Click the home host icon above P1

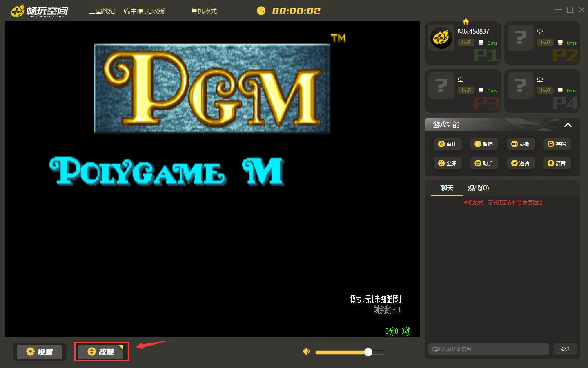tap(466, 21)
